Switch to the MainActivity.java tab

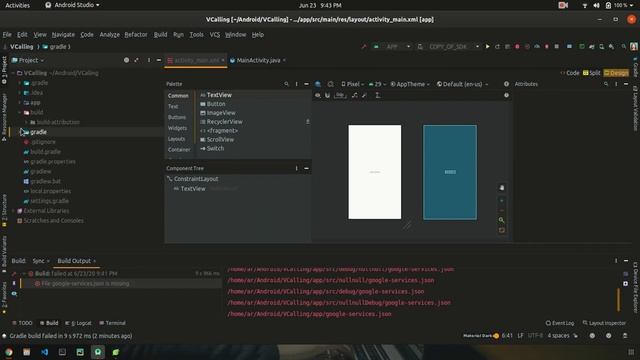[258, 60]
